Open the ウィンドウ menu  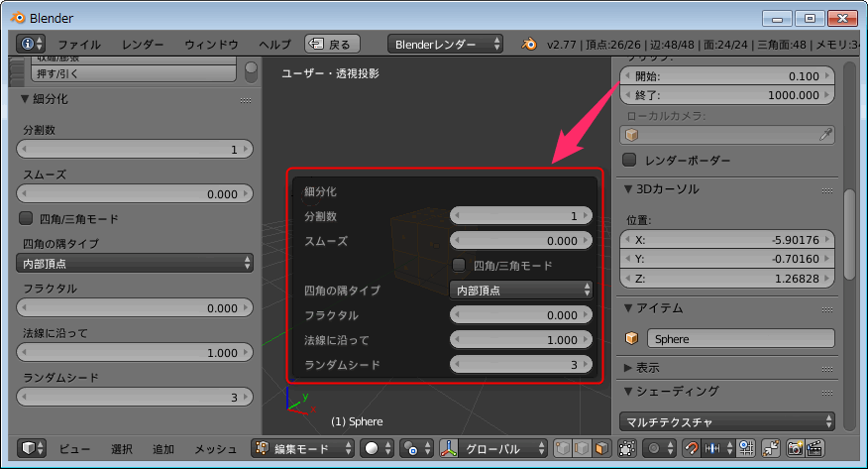pos(211,45)
